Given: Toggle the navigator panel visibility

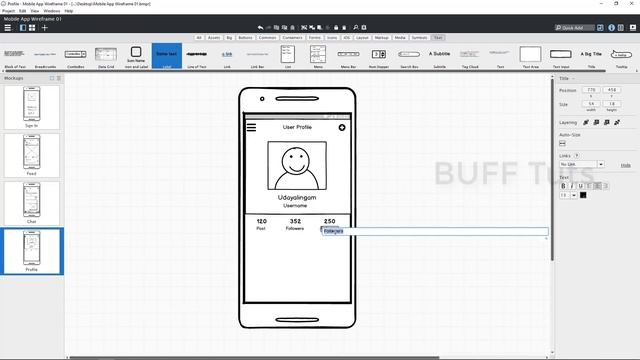Looking at the screenshot, I should [x=23, y=28].
